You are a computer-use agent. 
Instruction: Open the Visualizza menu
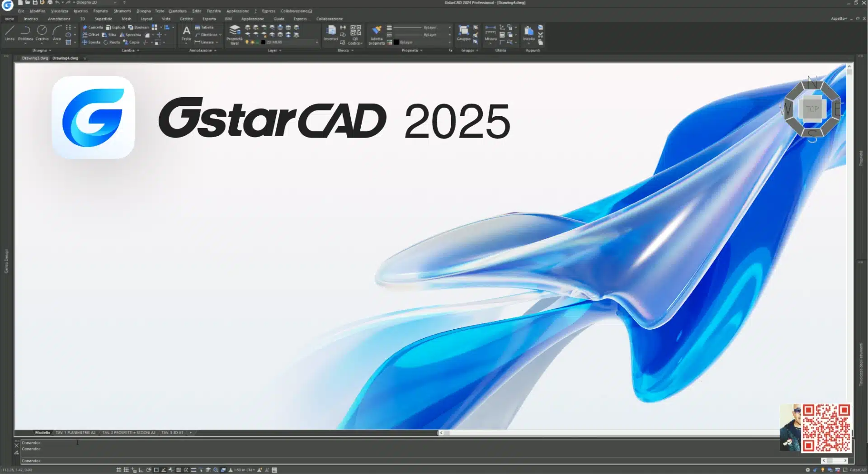[59, 11]
